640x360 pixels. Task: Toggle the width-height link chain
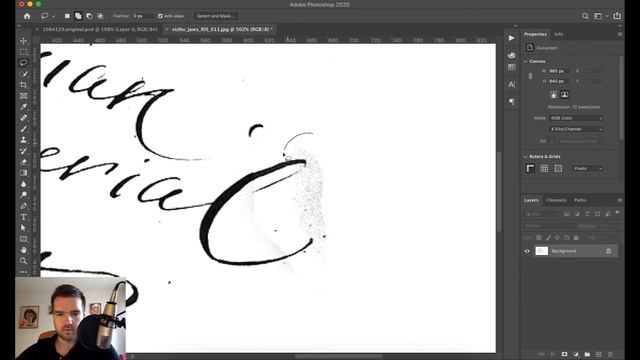pos(530,76)
